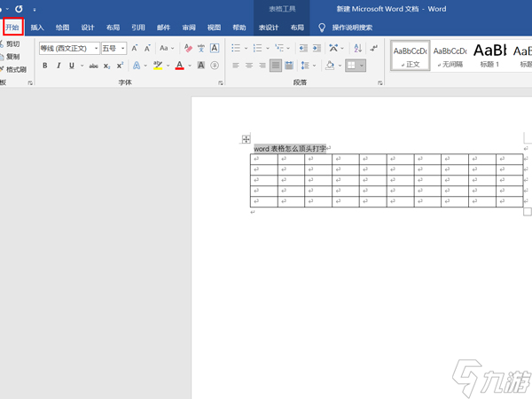Open Font dialog launcher
Image resolution: width=532 pixels, height=399 pixels.
221,82
